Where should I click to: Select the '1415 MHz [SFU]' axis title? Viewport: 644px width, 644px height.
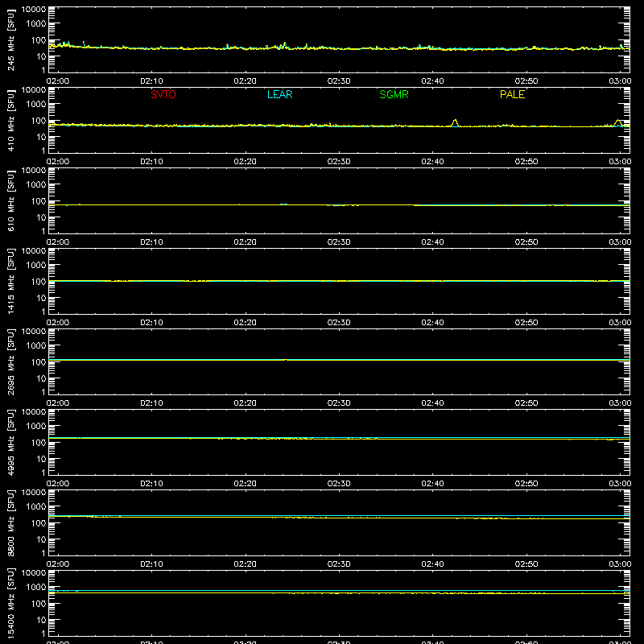click(10, 281)
